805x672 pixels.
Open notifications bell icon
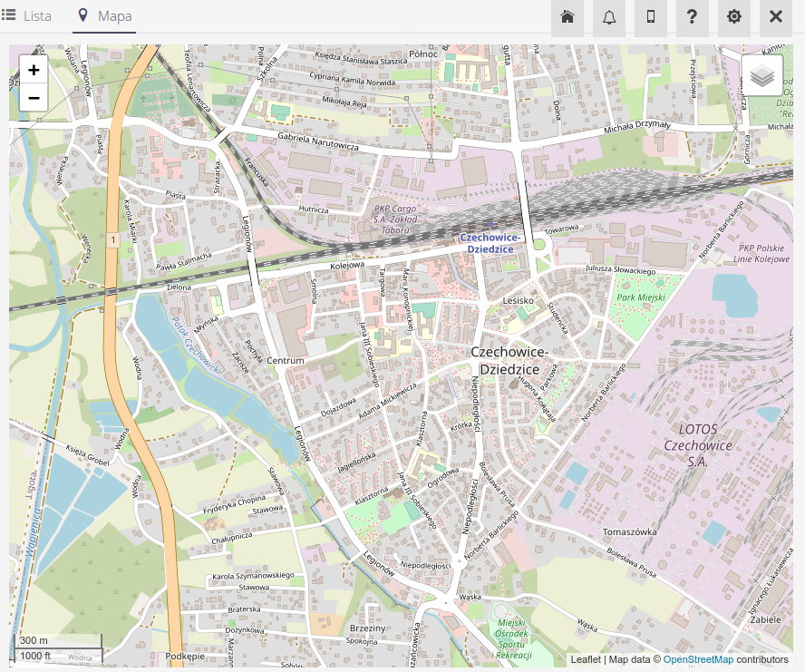point(609,17)
